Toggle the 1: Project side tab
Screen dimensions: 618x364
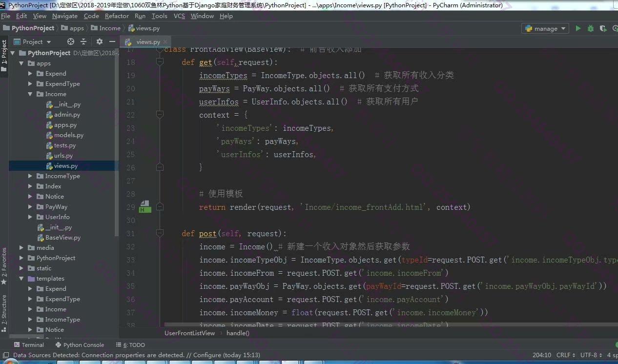point(4,55)
